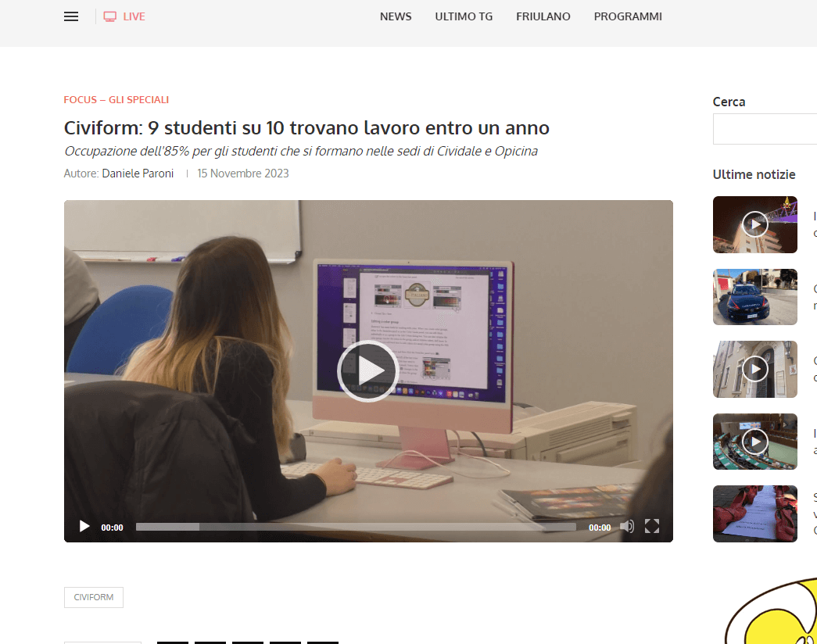The height and width of the screenshot is (644, 817).
Task: Click the LIVE TV icon
Action: (x=110, y=16)
